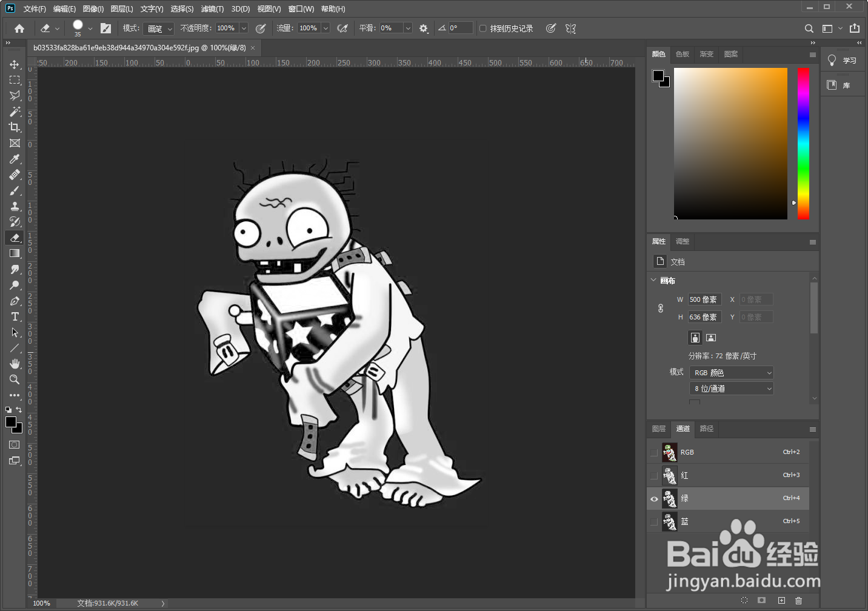Click the hue spectrum slider
This screenshot has height=611, width=868.
pyautogui.click(x=803, y=143)
